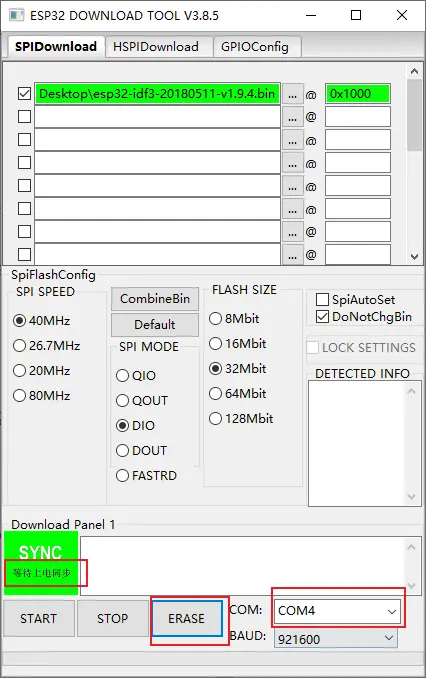Click the browse button on the second file row

pos(292,117)
